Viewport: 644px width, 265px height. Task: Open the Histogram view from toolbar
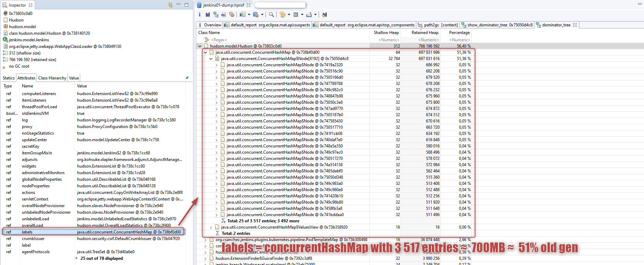[x=208, y=15]
